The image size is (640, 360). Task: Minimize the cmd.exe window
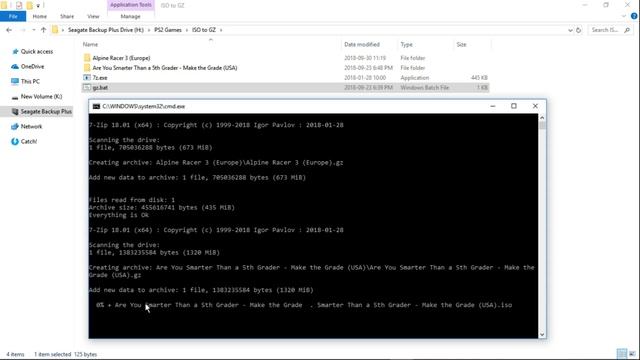(493, 106)
